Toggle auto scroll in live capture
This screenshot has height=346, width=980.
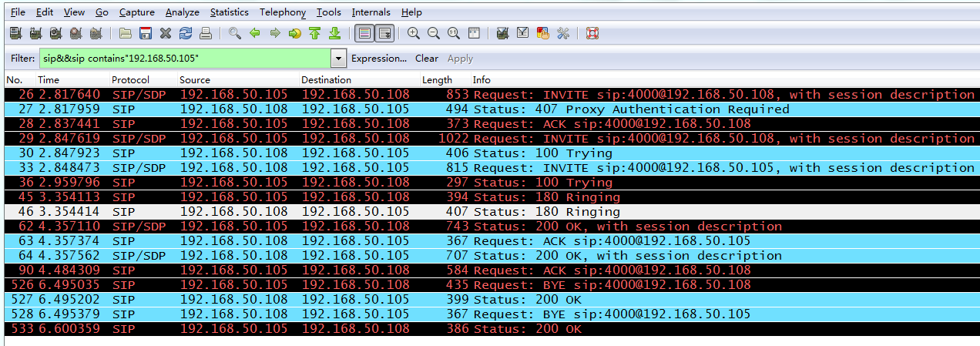(384, 33)
